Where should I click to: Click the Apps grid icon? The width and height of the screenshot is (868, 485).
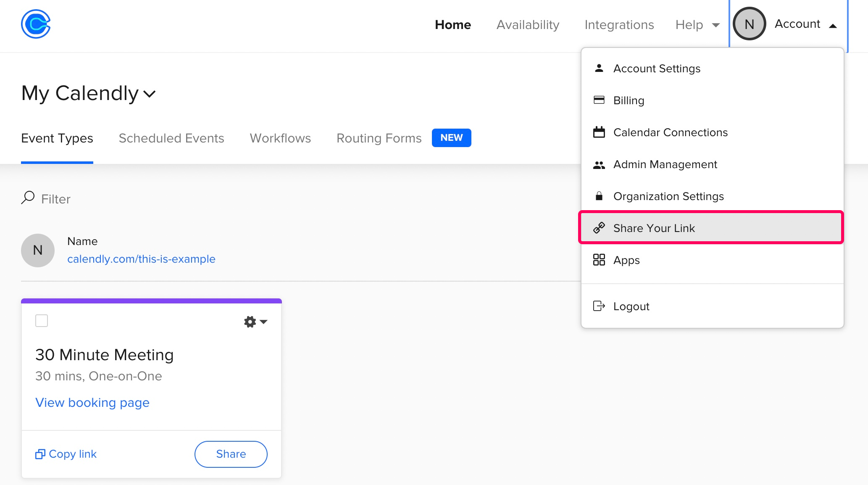click(x=599, y=260)
